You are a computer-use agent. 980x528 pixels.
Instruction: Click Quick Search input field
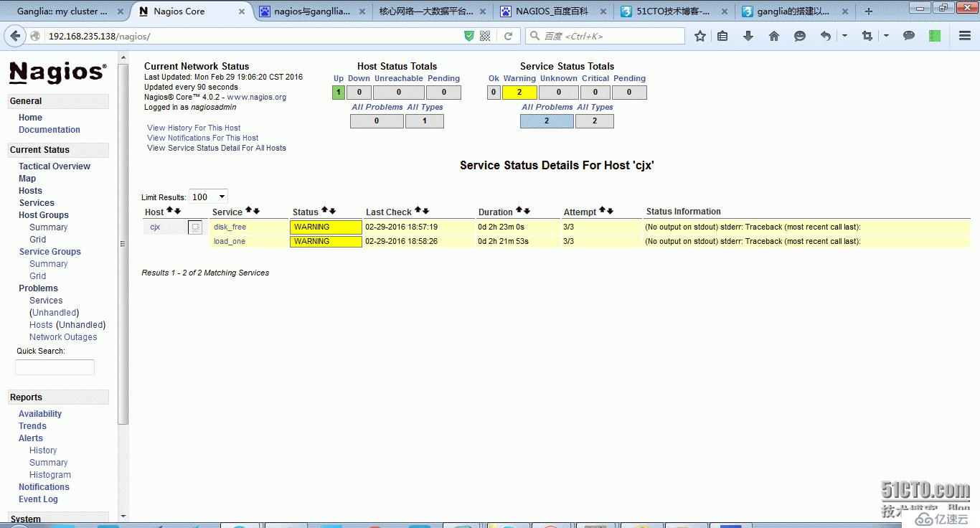point(55,367)
